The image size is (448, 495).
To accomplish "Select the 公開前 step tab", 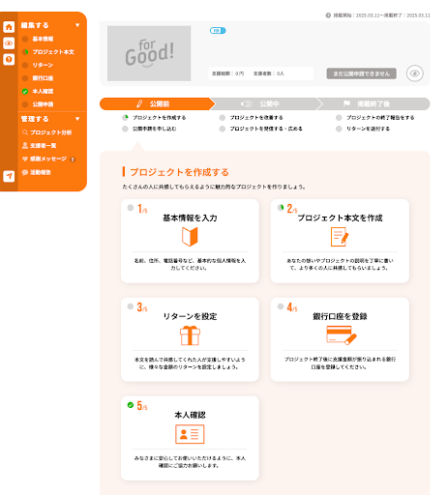I will point(157,103).
